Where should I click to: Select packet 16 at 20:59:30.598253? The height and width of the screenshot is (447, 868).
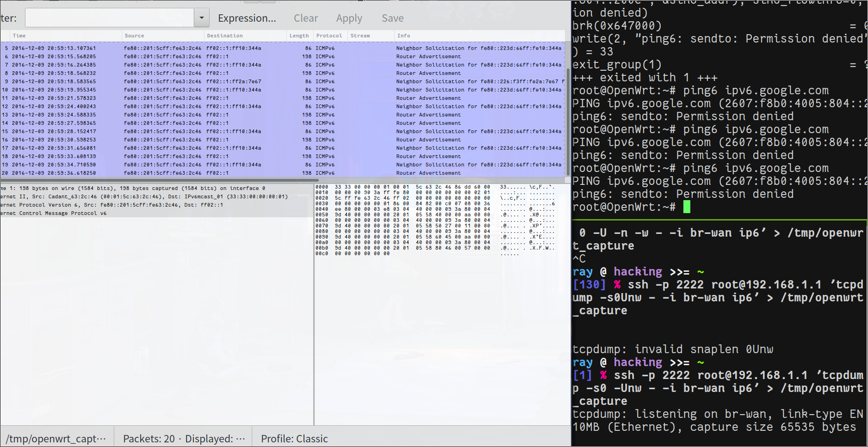coord(282,140)
